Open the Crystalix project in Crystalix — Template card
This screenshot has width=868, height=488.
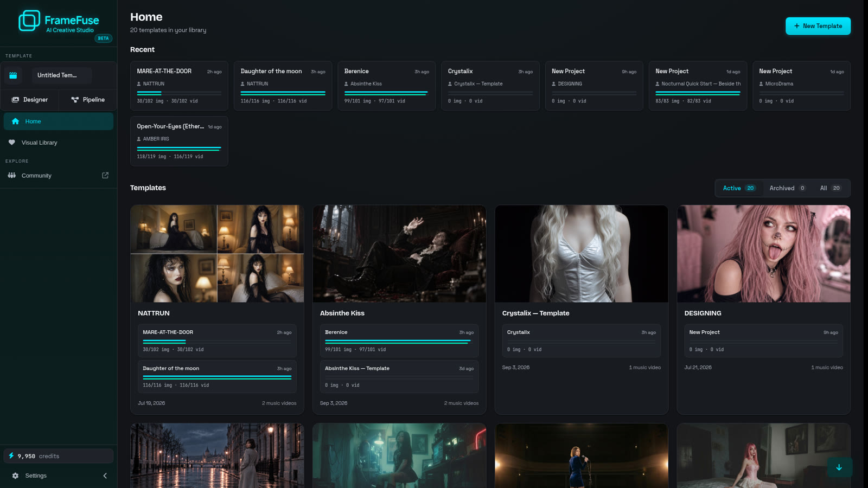[581, 341]
